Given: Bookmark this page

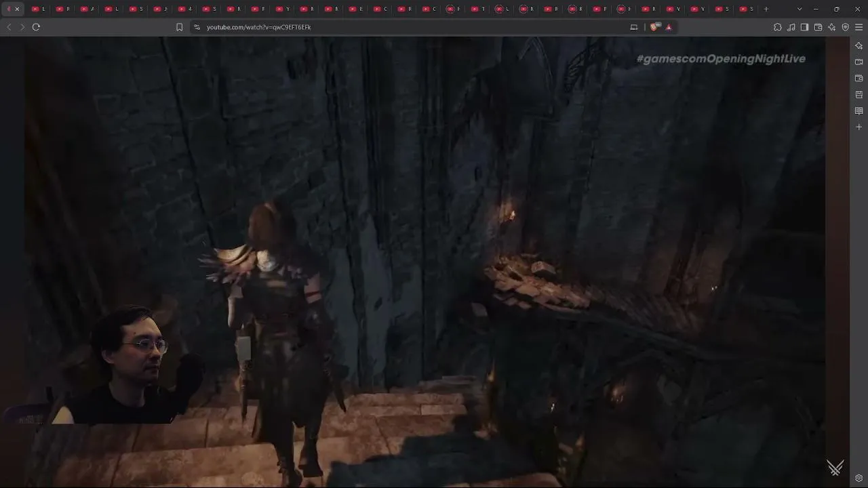Looking at the screenshot, I should 179,27.
